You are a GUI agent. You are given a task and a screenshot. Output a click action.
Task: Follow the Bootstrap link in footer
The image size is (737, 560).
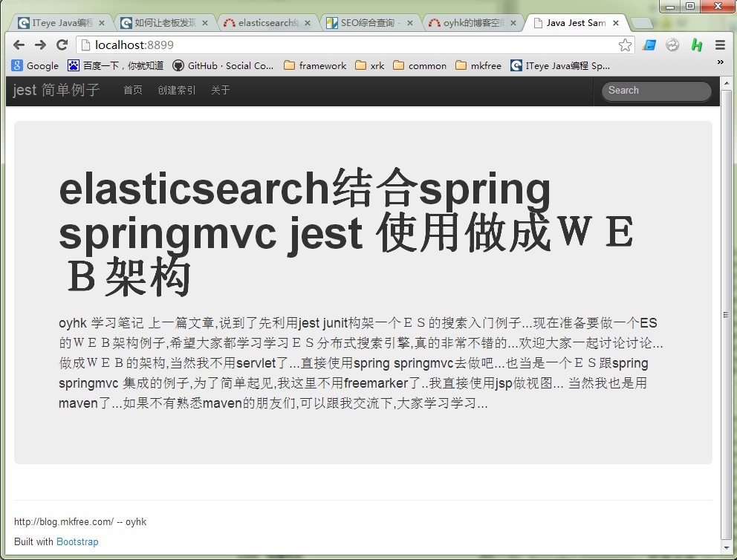click(x=77, y=541)
